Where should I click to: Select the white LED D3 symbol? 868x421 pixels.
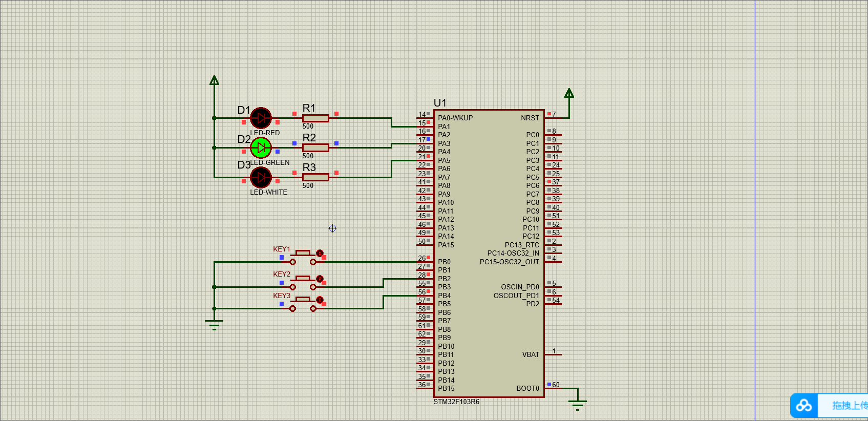261,178
